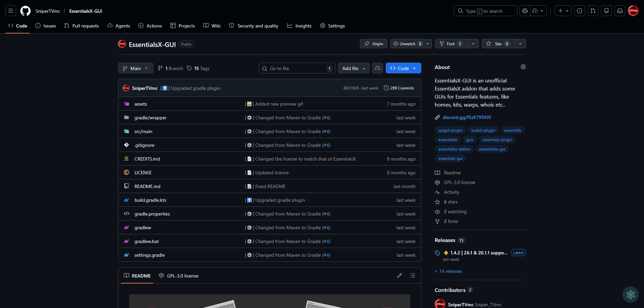Image resolution: width=644 pixels, height=308 pixels.
Task: Open the create new plus dropdown
Action: tap(563, 11)
